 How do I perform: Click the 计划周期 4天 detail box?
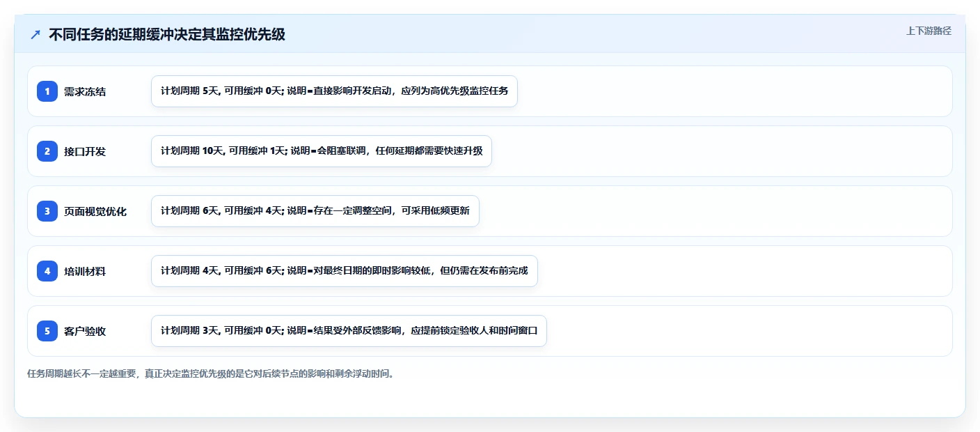coord(345,271)
